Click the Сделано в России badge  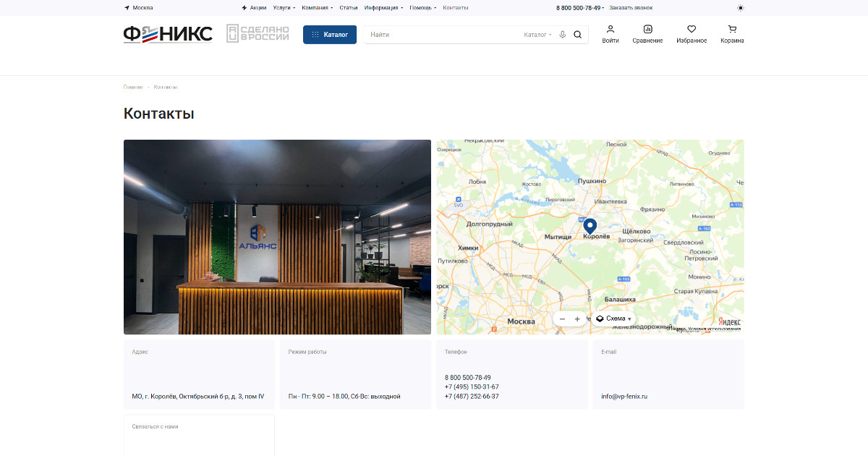point(258,33)
